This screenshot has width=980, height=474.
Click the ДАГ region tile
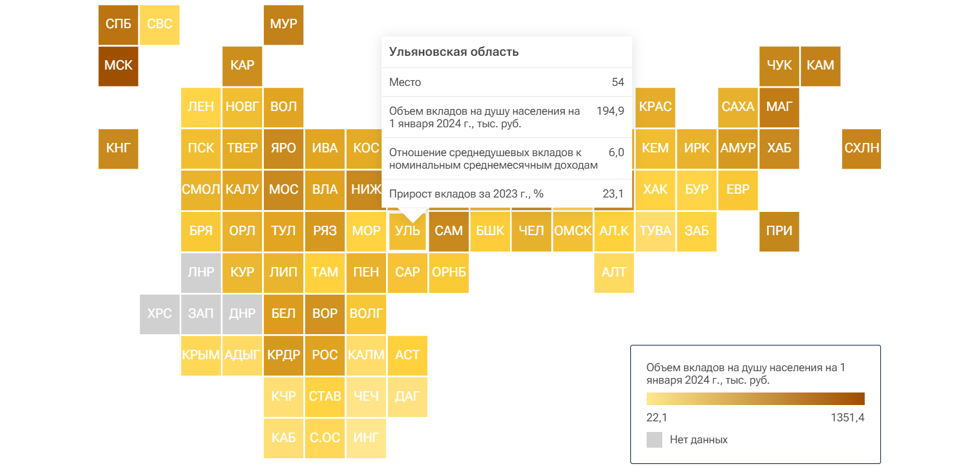point(407,397)
